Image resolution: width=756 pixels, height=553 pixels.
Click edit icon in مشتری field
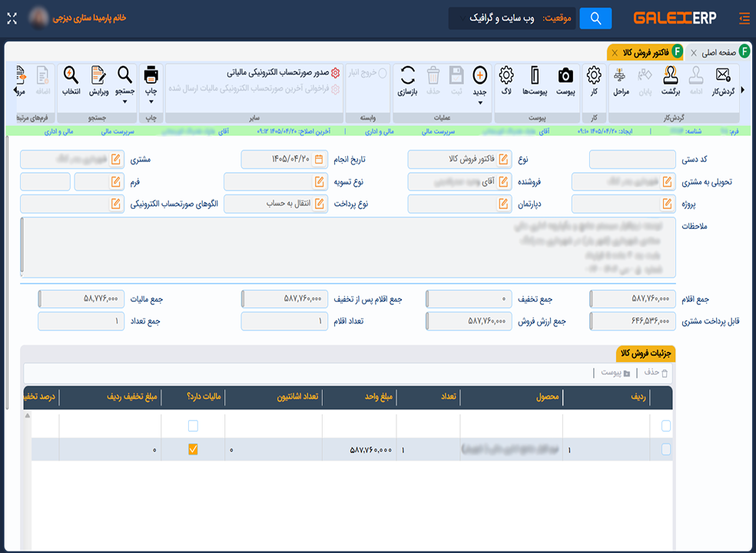pyautogui.click(x=116, y=159)
